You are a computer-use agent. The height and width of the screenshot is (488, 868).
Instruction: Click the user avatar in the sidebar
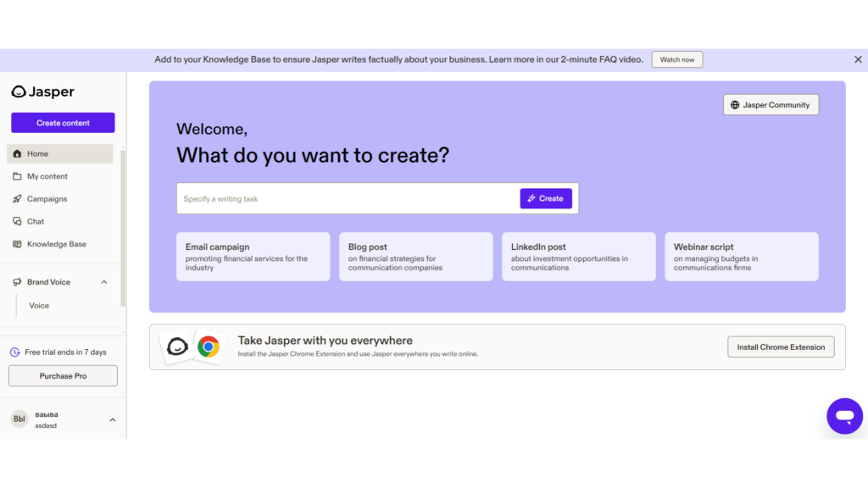(19, 419)
